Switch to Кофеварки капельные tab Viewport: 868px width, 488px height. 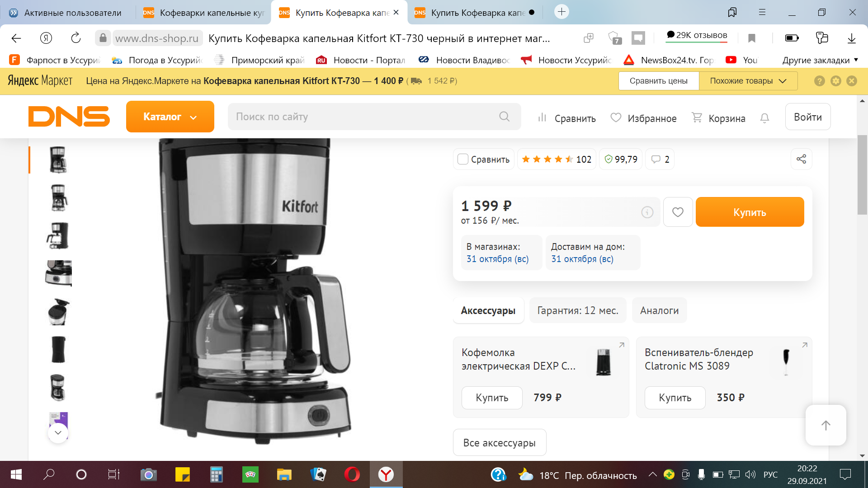click(203, 12)
